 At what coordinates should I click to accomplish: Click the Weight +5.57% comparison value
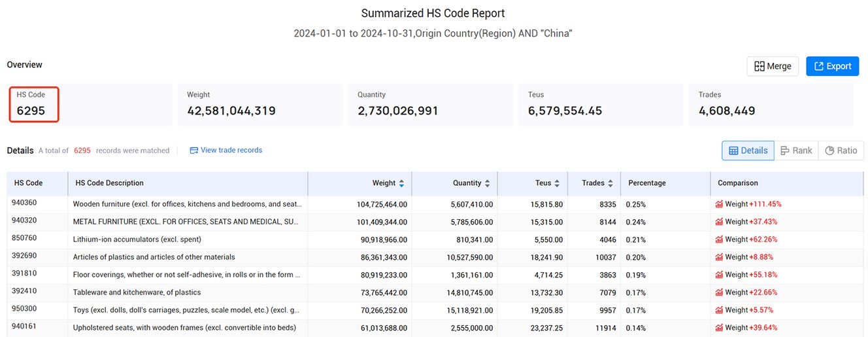click(x=749, y=310)
